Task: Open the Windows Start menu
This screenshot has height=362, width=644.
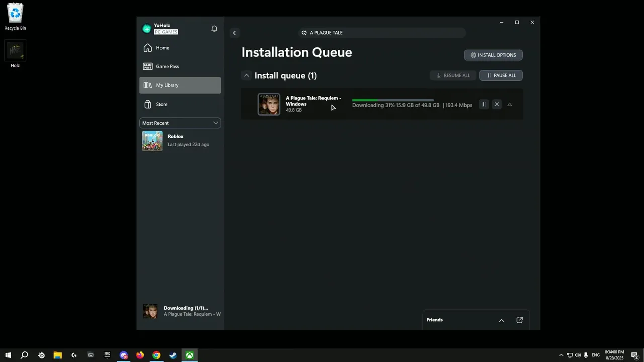Action: point(8,355)
